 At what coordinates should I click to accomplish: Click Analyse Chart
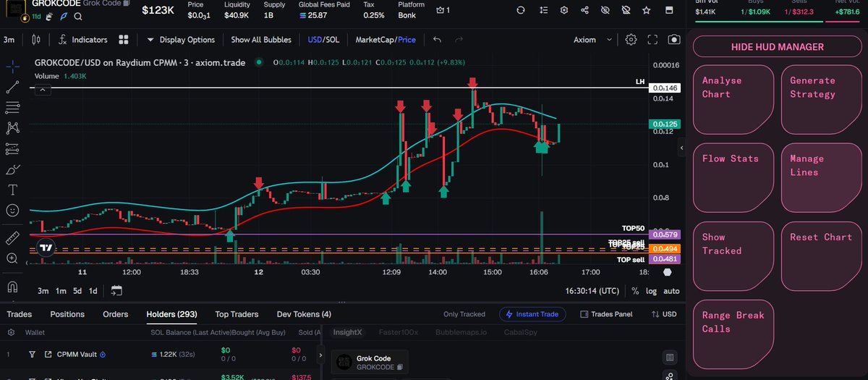tap(733, 100)
